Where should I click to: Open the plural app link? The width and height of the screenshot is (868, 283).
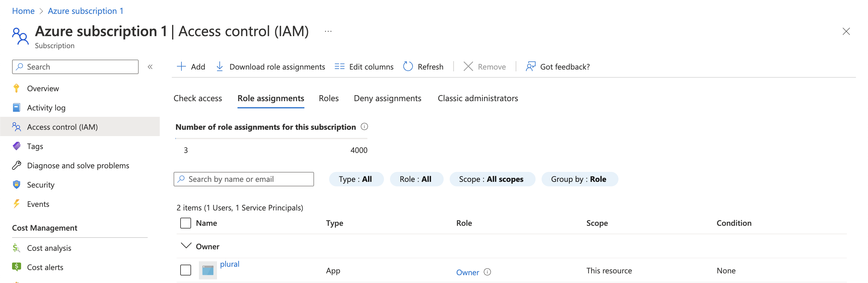tap(229, 264)
